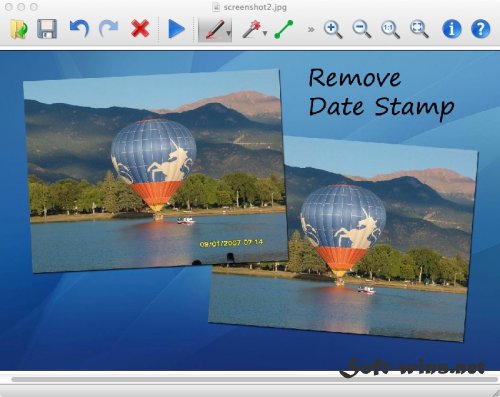Click the horizontal scrollbar at bottom

click(x=254, y=379)
